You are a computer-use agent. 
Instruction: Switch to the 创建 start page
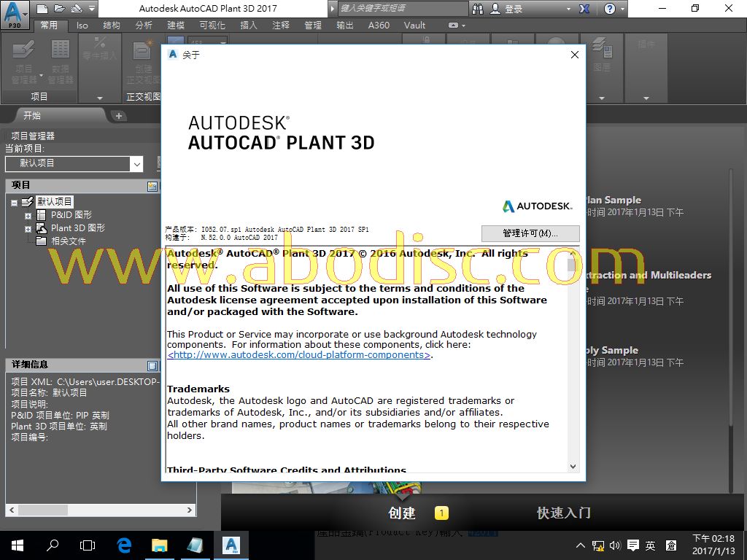(402, 513)
